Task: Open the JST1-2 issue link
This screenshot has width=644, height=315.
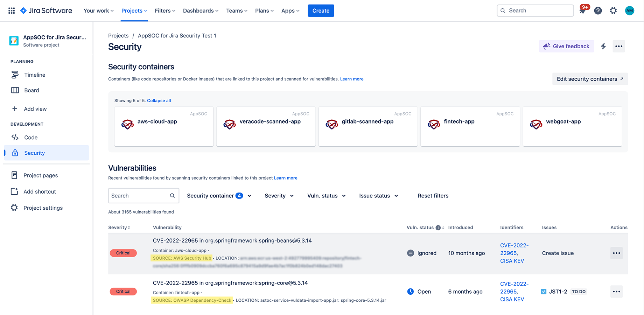Action: click(x=558, y=292)
